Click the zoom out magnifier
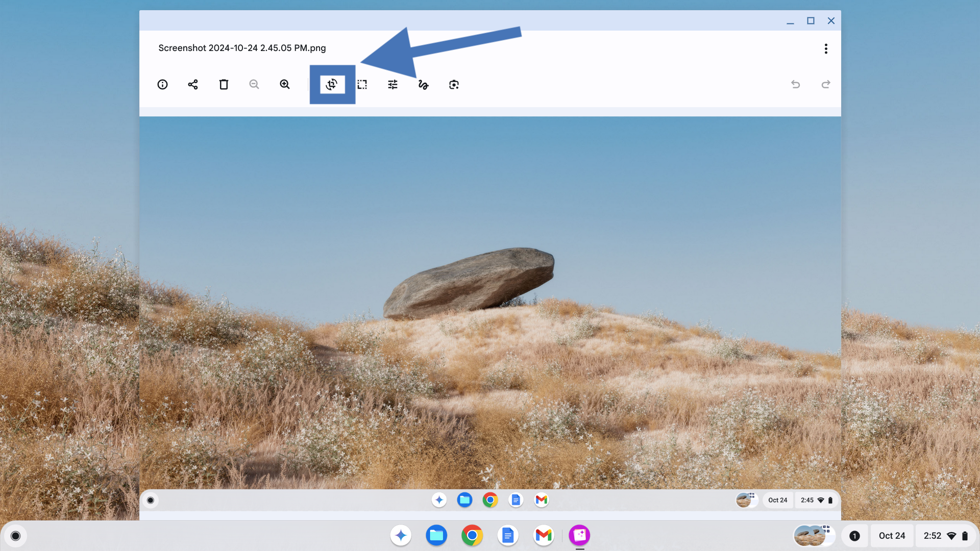980x551 pixels. (254, 85)
